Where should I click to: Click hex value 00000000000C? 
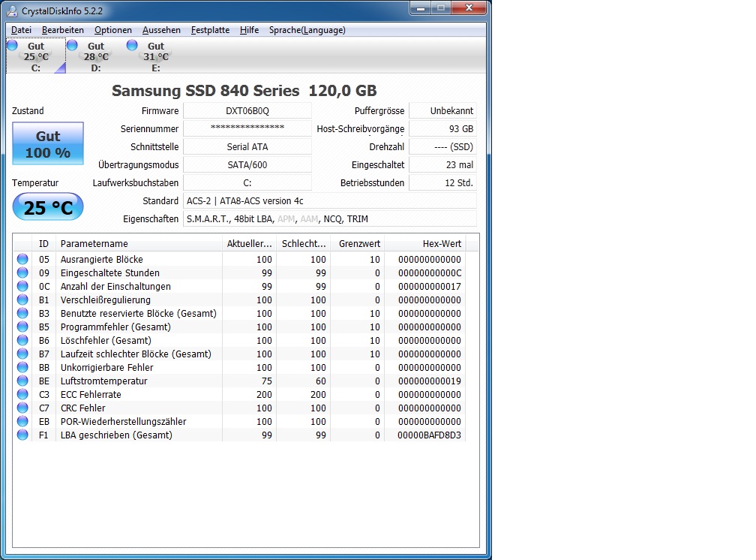pyautogui.click(x=430, y=272)
